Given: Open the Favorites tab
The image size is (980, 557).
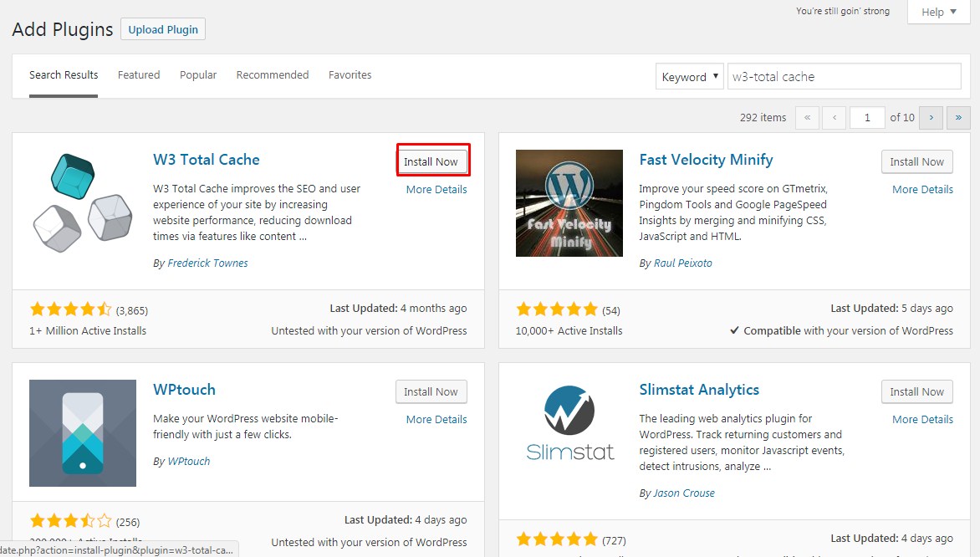Looking at the screenshot, I should 350,75.
